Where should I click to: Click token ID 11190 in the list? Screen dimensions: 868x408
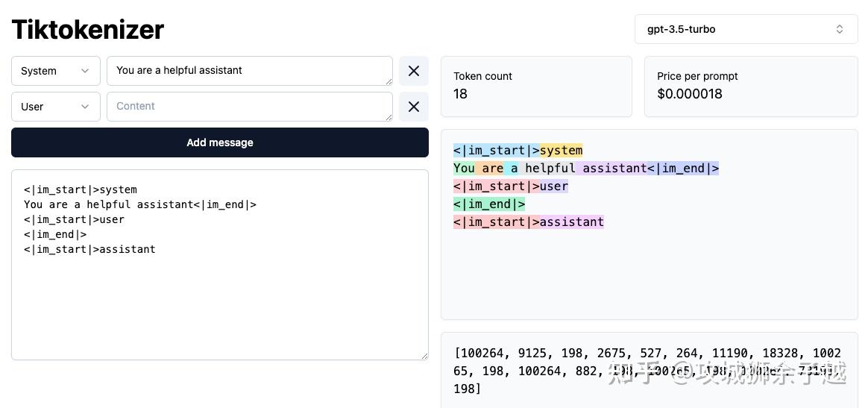729,354
